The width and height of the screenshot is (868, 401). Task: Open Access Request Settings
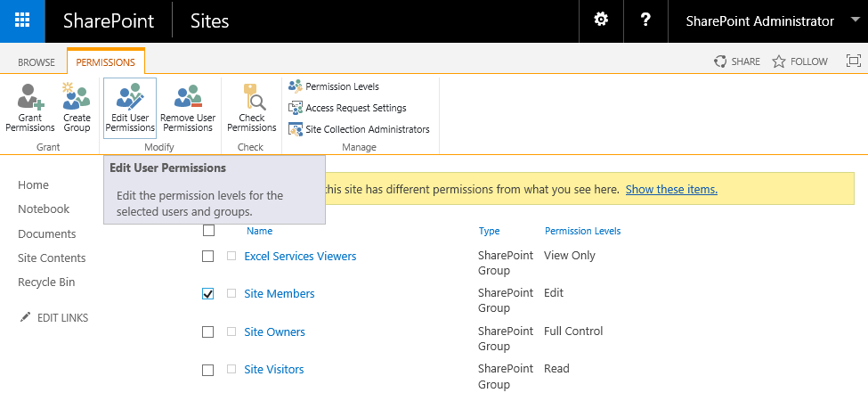[x=347, y=108]
